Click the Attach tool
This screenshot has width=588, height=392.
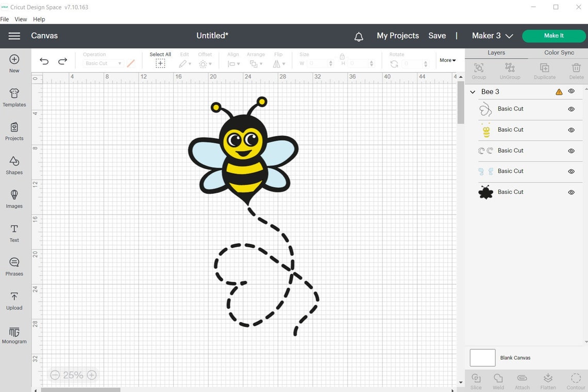click(x=522, y=380)
